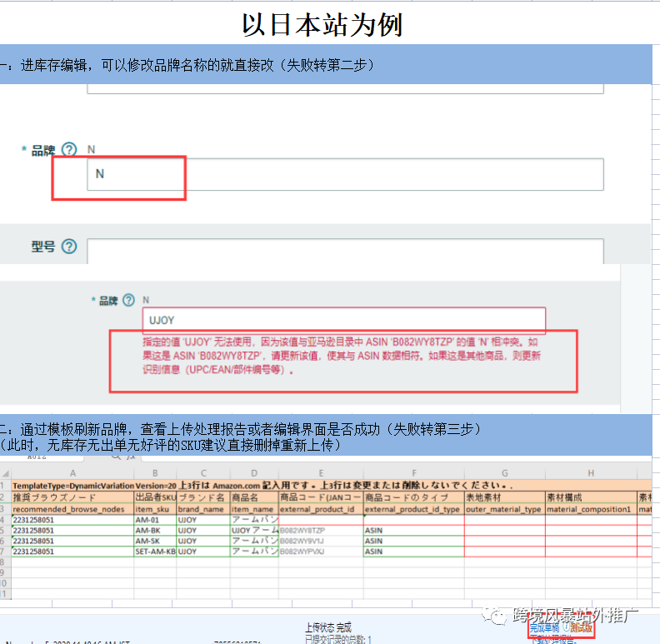
Task: Select empty outer_material_type cell in AM-01 row
Action: (505, 520)
